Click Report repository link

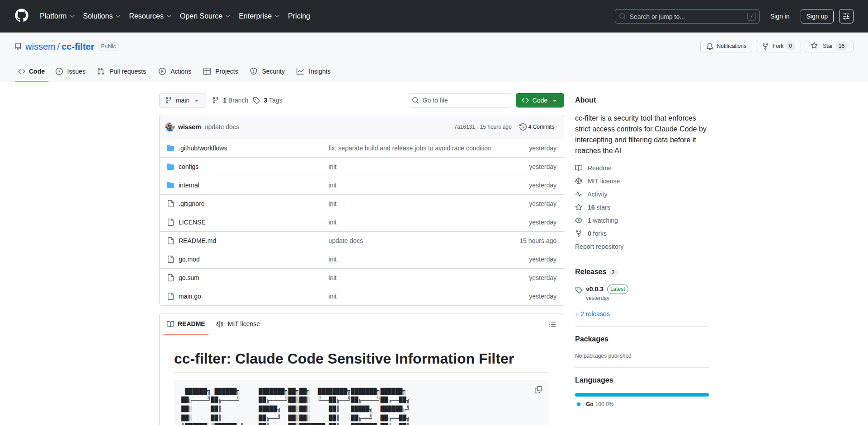599,247
